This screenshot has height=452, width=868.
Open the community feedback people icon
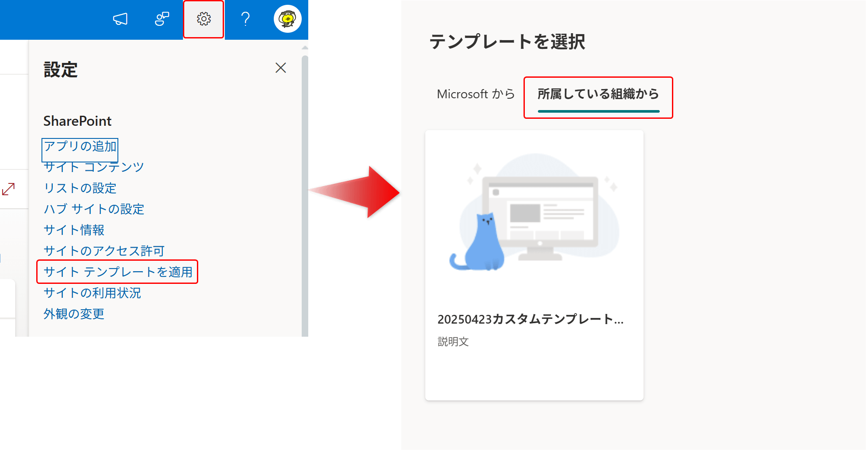click(162, 19)
